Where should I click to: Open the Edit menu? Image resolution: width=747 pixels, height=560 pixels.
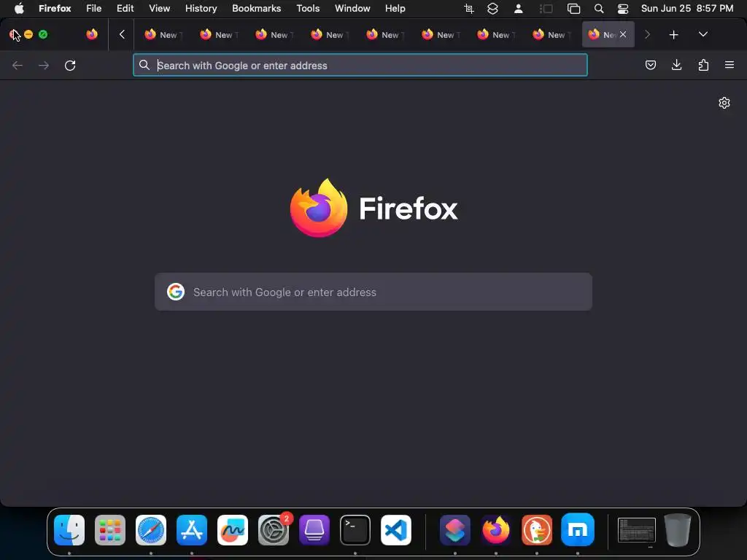(x=125, y=9)
